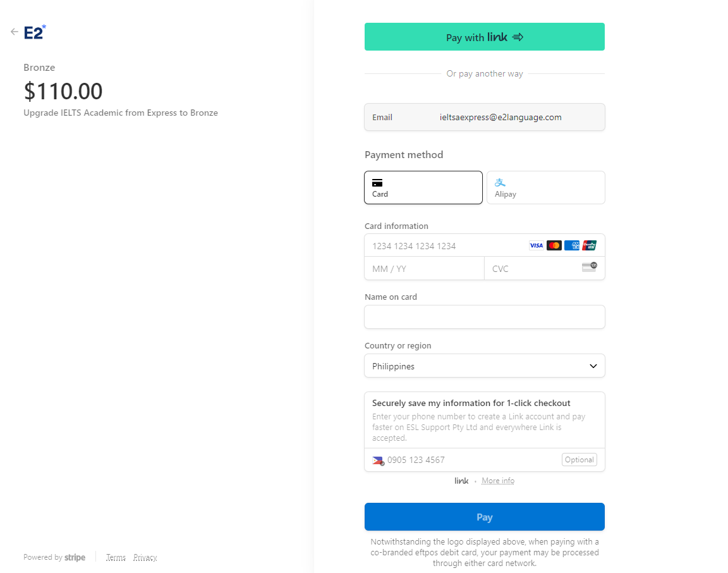Click the CVC card hint icon
This screenshot has width=728, height=573.
589,267
